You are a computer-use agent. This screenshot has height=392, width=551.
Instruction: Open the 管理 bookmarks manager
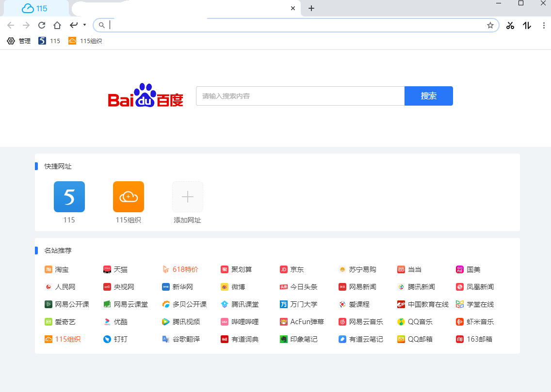tap(18, 41)
